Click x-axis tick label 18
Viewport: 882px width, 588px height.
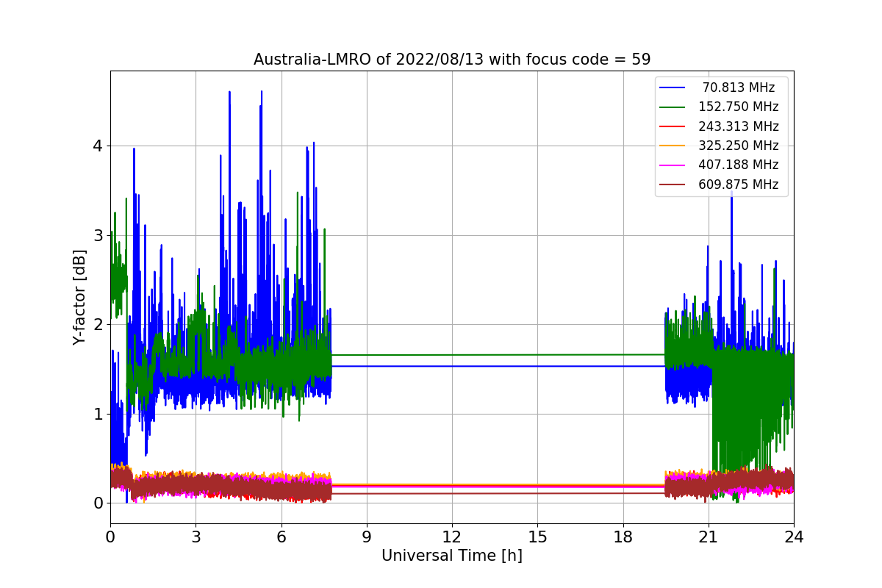pos(623,537)
